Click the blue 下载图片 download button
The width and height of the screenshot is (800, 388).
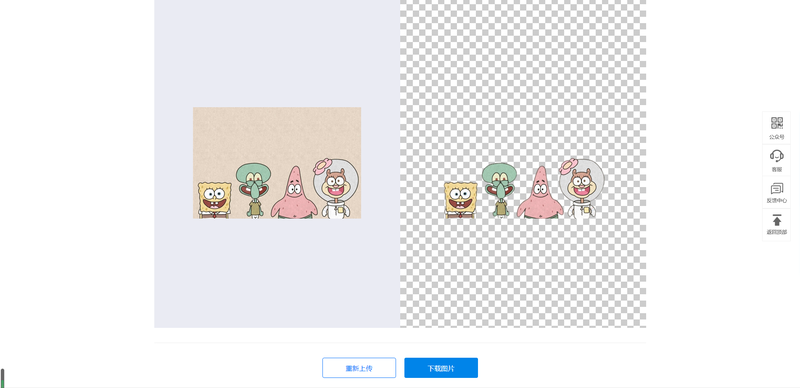(441, 368)
